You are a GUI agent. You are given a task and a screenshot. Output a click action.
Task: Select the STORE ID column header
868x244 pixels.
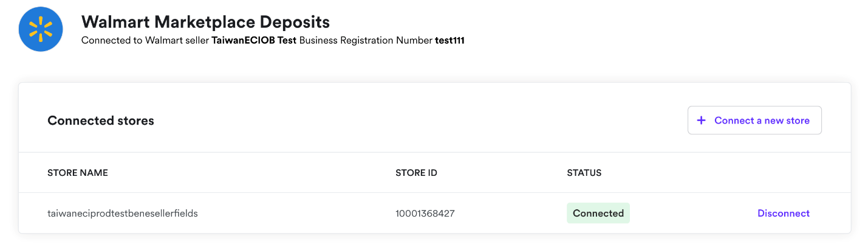[416, 173]
